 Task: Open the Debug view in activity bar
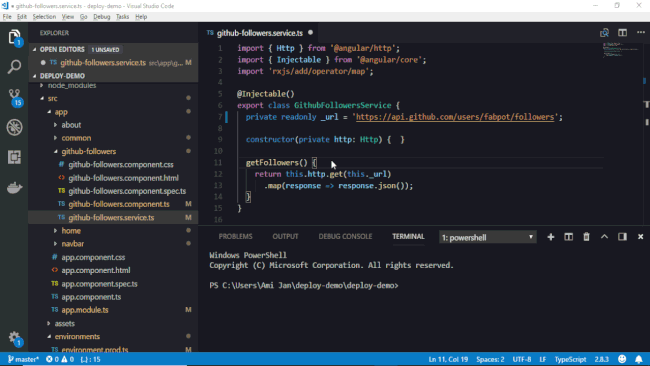[x=15, y=127]
